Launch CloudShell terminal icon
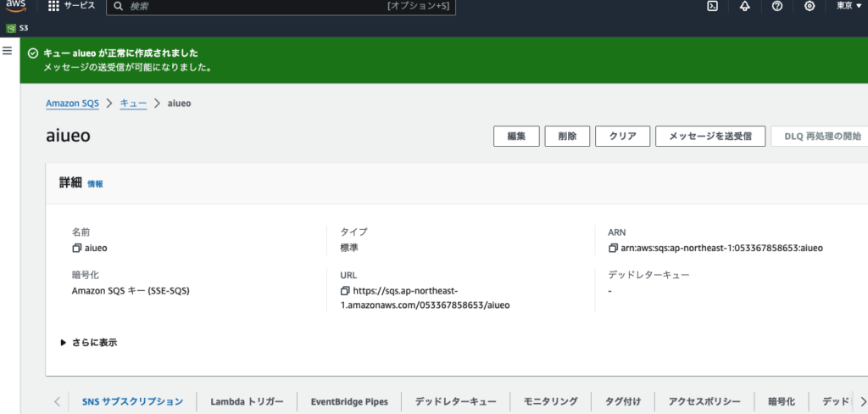The width and height of the screenshot is (868, 414). click(713, 6)
